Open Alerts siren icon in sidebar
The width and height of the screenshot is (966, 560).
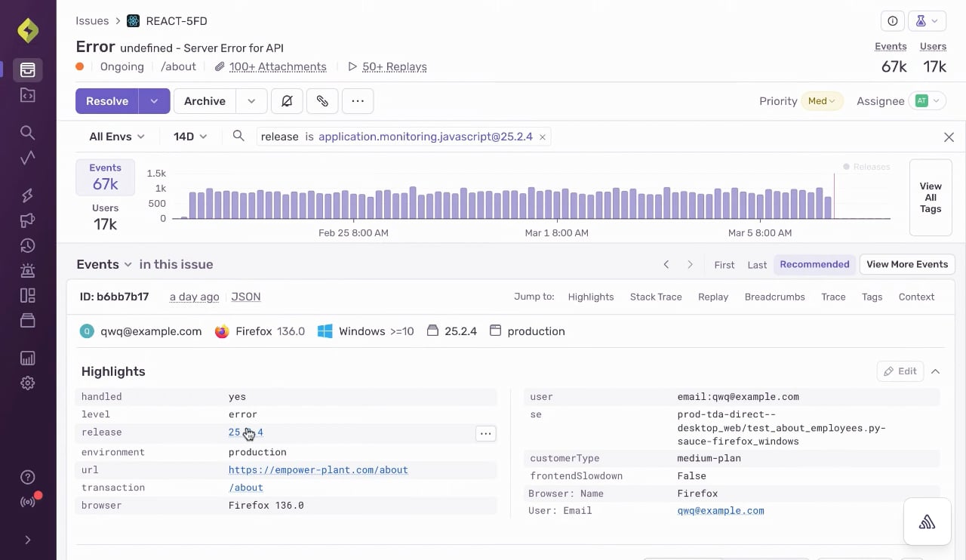[x=28, y=270]
